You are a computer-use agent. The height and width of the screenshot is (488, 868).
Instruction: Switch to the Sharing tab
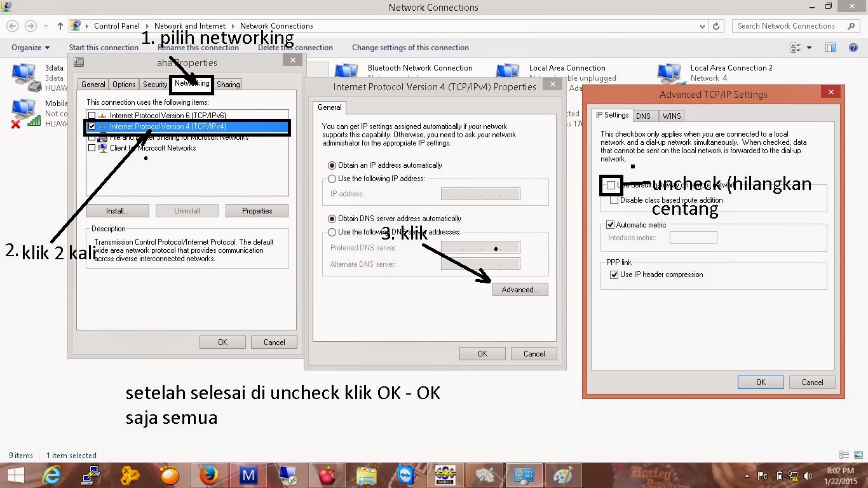point(228,84)
